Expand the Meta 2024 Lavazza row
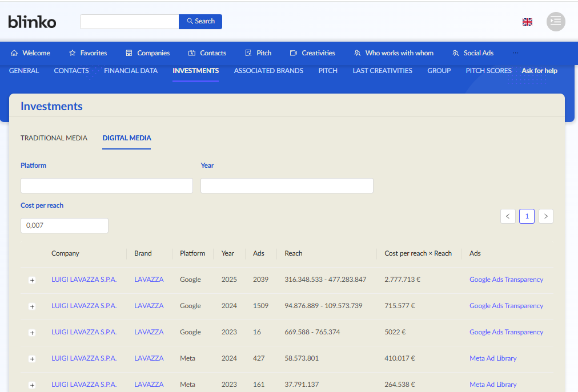 pyautogui.click(x=32, y=359)
